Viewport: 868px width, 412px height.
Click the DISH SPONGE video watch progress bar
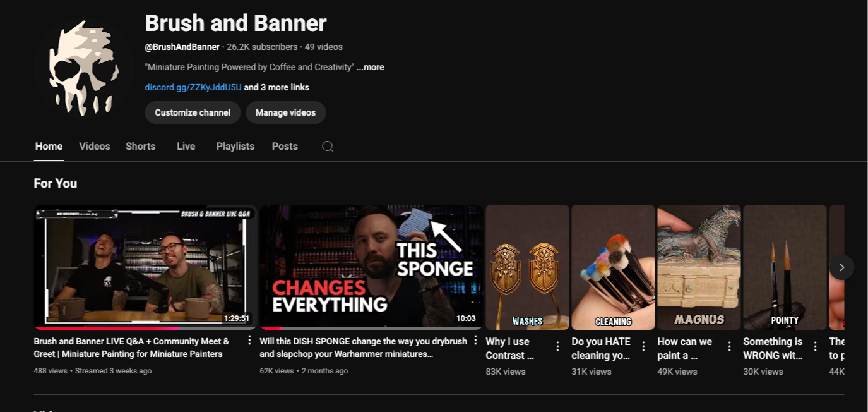pyautogui.click(x=371, y=328)
